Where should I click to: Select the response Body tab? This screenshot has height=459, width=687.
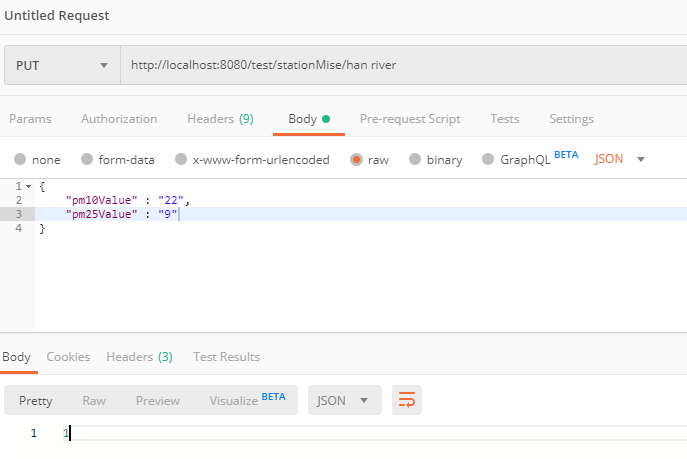coord(16,357)
